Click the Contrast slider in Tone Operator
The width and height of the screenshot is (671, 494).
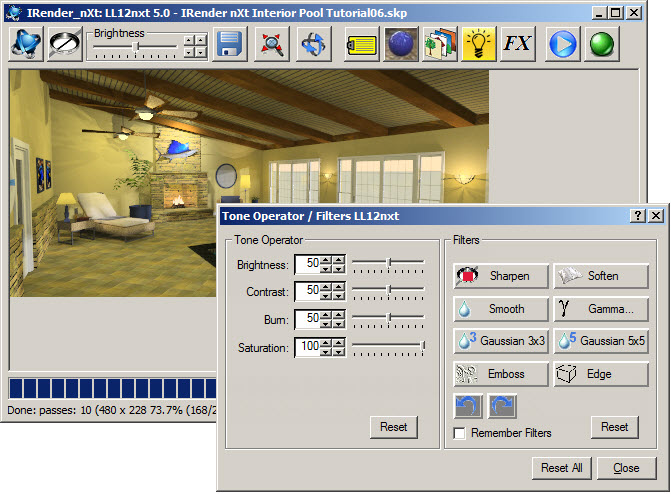[388, 292]
